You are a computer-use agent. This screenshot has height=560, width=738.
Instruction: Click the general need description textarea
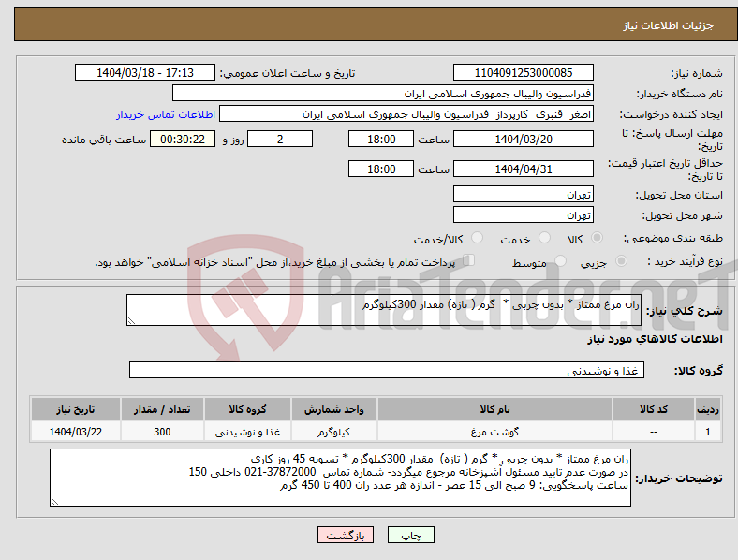[x=384, y=310]
